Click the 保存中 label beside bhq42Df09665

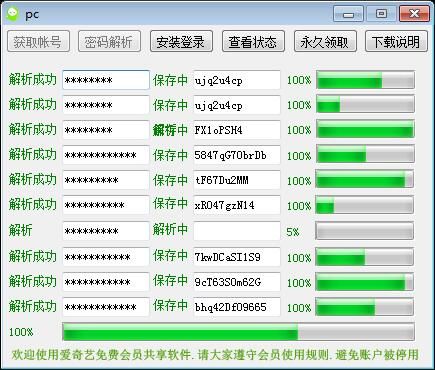click(170, 306)
